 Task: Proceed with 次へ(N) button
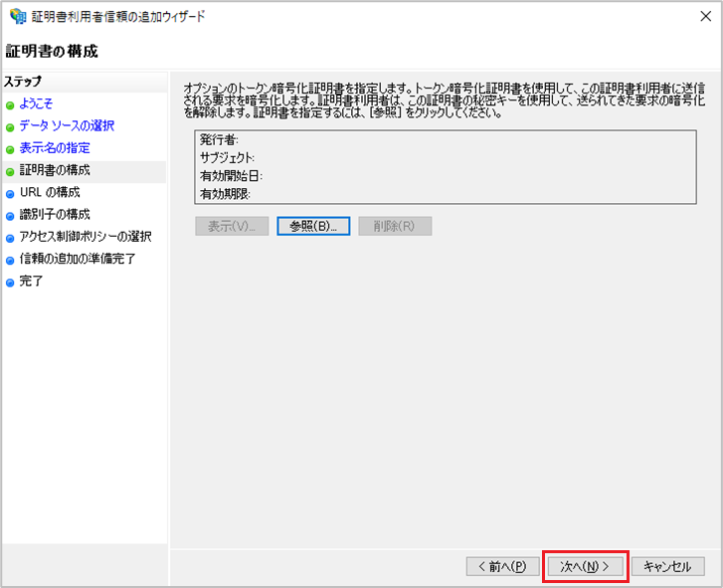click(585, 566)
